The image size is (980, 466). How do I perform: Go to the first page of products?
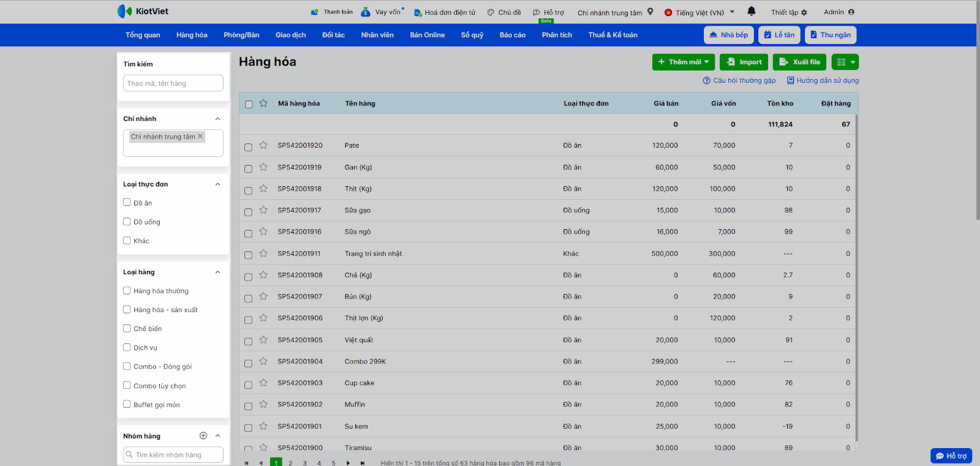(247, 463)
